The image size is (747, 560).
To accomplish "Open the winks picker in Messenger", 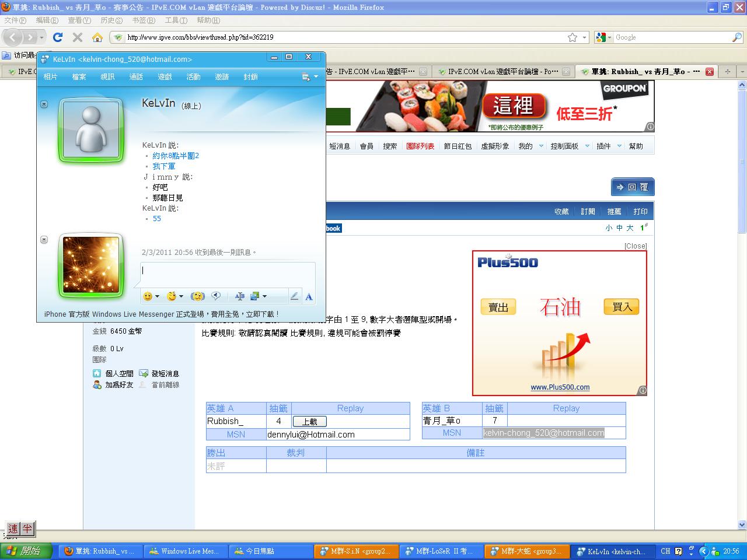I will pos(172,296).
